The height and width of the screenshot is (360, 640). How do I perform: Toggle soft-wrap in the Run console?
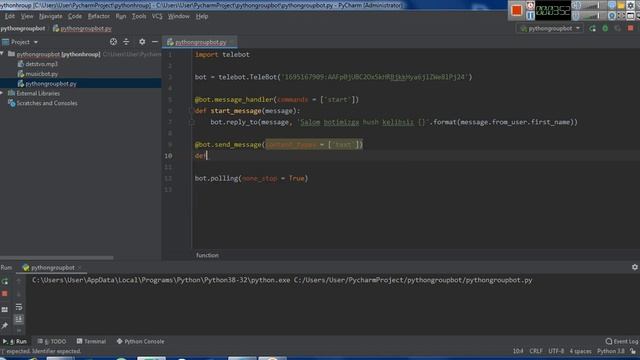pos(19,307)
